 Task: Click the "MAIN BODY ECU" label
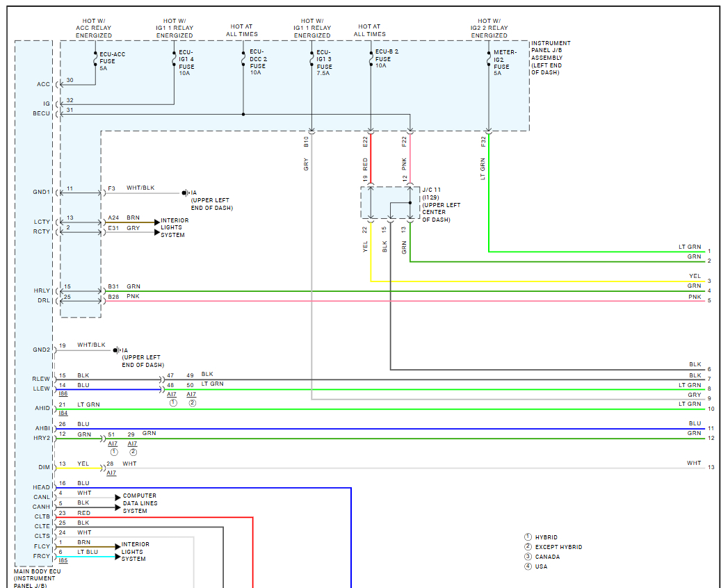[38, 571]
